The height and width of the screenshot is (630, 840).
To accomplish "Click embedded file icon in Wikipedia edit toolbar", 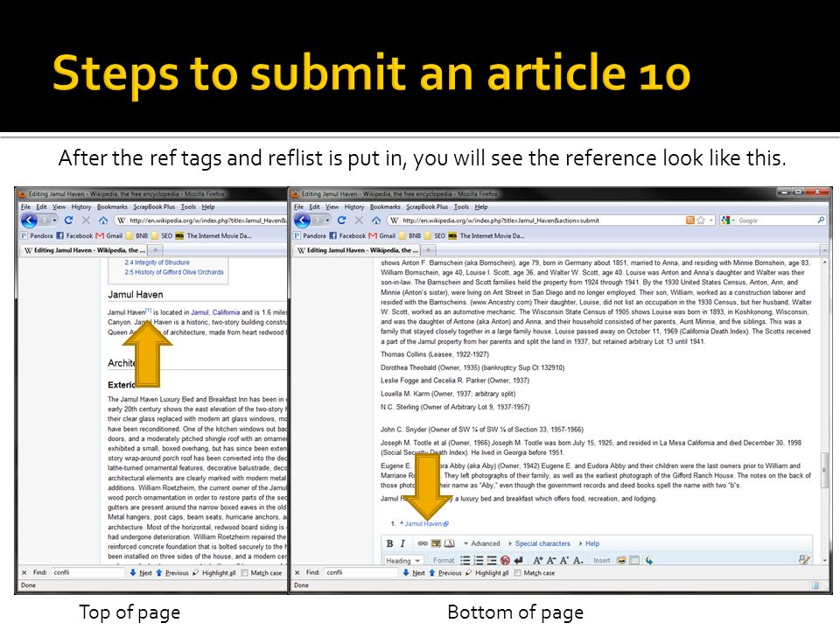I will [x=436, y=543].
